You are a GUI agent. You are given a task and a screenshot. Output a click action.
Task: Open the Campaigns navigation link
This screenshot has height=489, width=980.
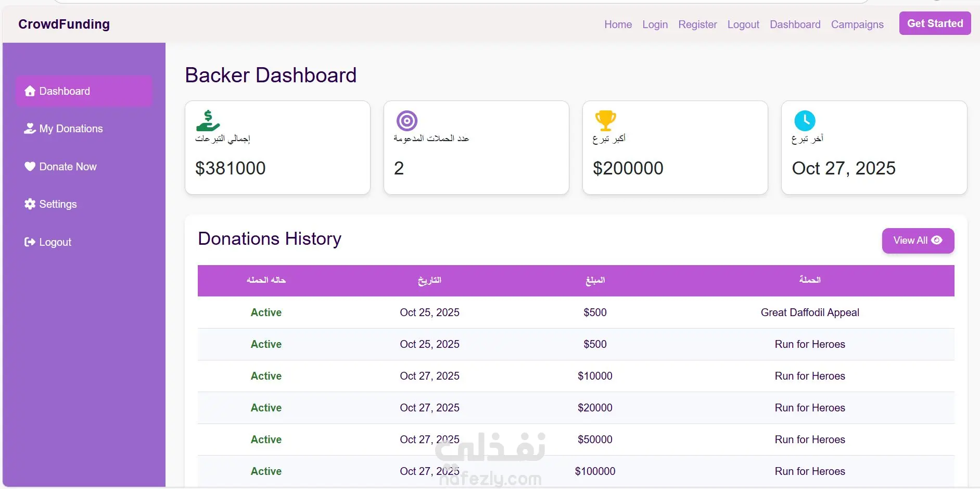click(x=857, y=24)
